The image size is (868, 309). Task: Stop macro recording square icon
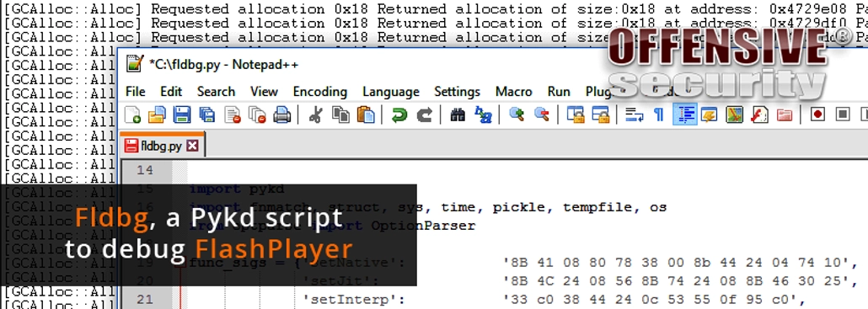click(843, 115)
